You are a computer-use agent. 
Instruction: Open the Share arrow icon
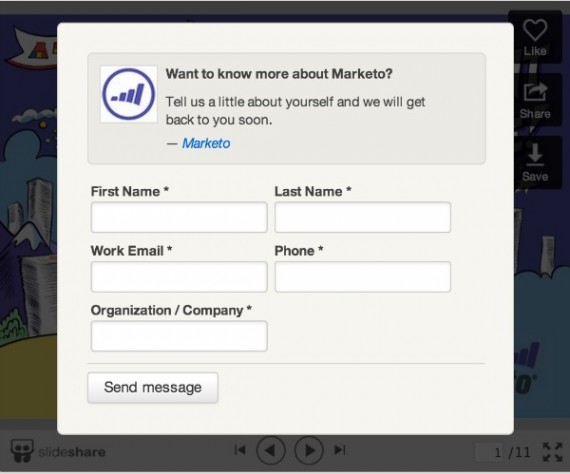[x=535, y=92]
